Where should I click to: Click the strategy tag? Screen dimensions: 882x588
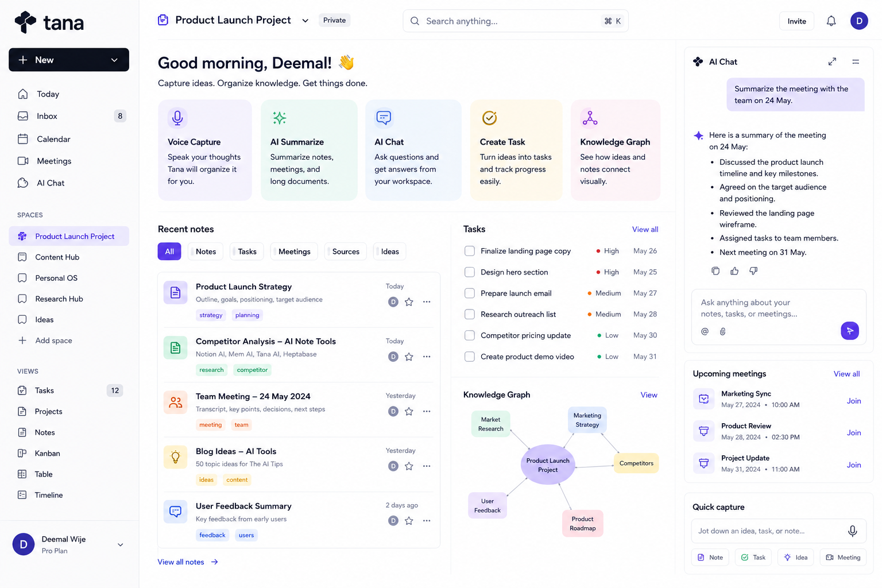[x=211, y=315]
